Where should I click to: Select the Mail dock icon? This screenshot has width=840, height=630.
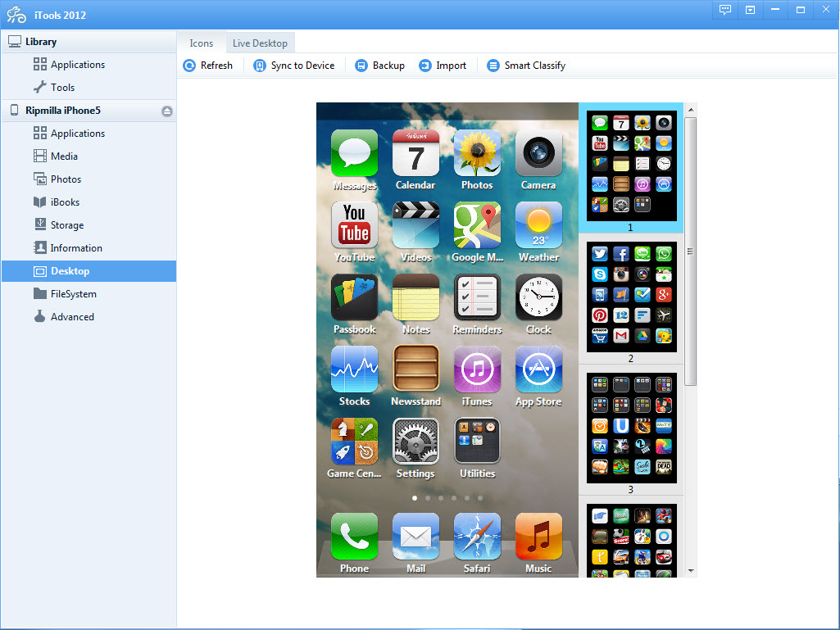(415, 537)
